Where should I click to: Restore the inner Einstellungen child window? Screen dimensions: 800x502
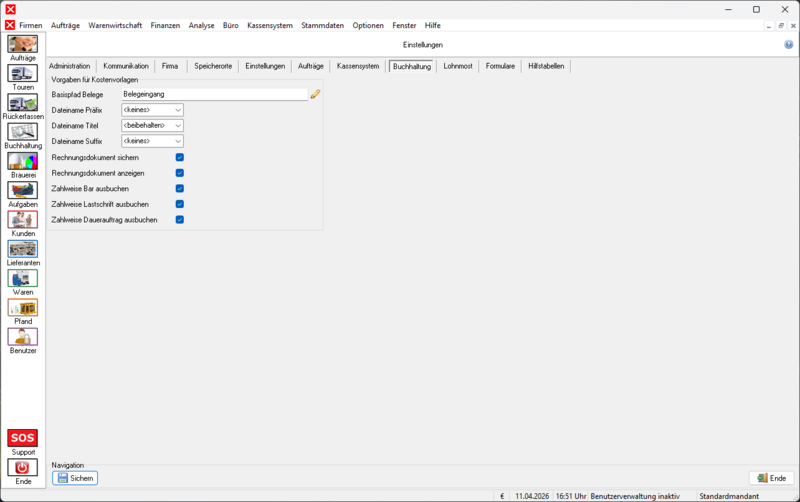pyautogui.click(x=781, y=26)
